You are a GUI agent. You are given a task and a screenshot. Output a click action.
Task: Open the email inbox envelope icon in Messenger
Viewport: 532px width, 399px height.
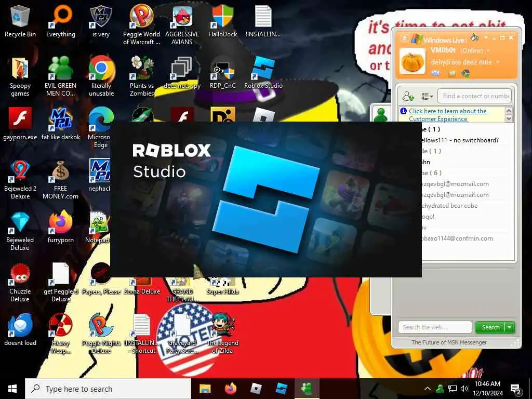click(x=436, y=73)
